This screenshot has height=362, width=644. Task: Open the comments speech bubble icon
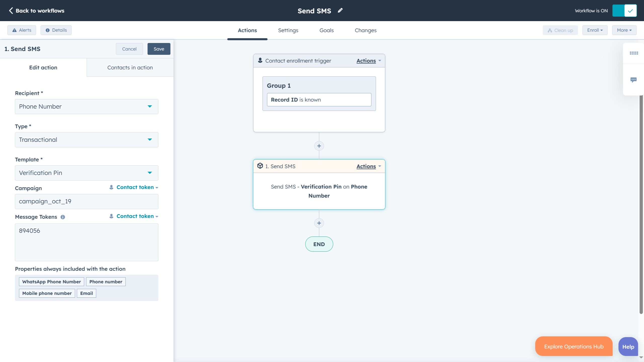(633, 80)
